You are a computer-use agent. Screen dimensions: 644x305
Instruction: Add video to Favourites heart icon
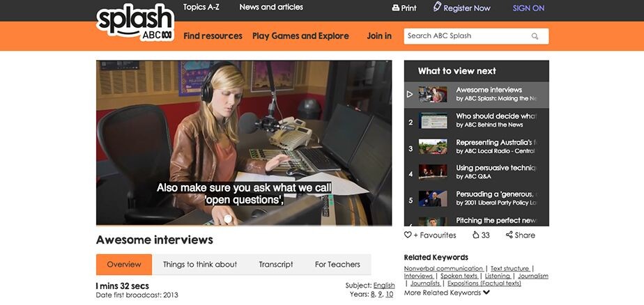tap(408, 235)
